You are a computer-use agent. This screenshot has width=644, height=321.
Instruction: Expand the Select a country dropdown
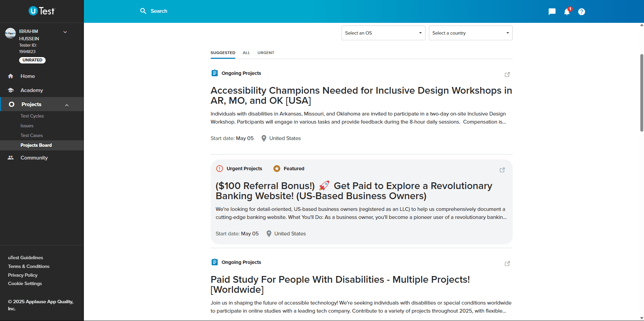coord(470,33)
